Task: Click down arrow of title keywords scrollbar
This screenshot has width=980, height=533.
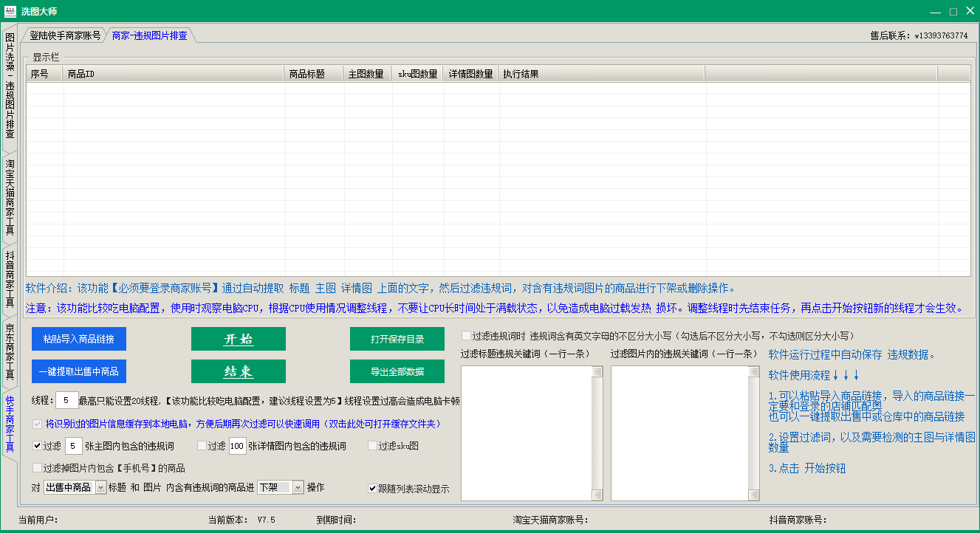Action: 597,494
